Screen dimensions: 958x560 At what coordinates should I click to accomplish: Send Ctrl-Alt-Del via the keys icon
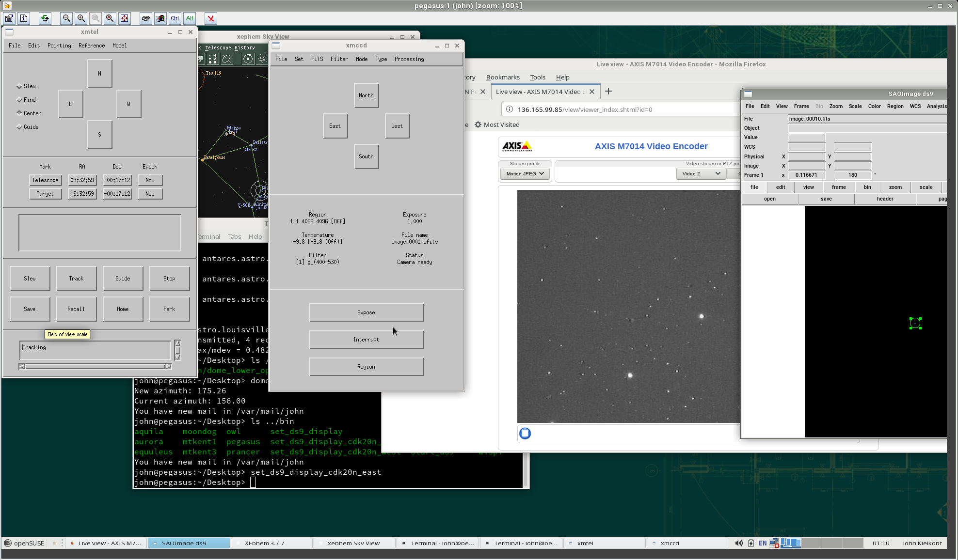click(x=146, y=18)
